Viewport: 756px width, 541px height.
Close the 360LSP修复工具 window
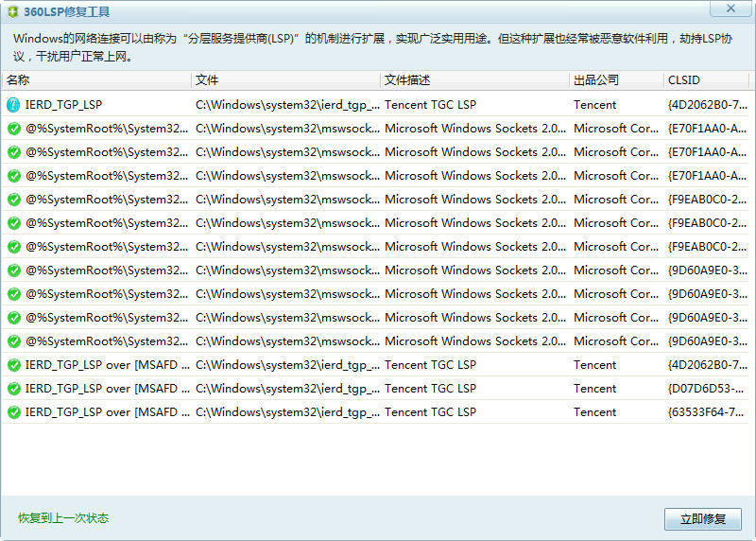(730, 9)
